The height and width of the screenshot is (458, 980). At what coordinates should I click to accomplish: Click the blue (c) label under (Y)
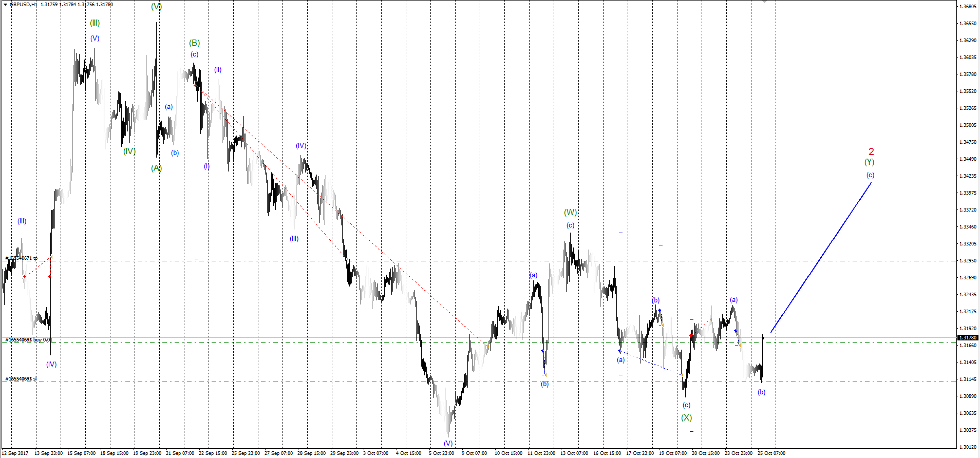[x=870, y=175]
